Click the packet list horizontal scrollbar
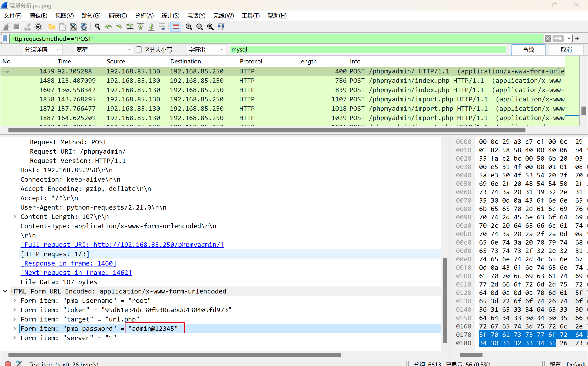The image size is (588, 366). tap(267, 130)
